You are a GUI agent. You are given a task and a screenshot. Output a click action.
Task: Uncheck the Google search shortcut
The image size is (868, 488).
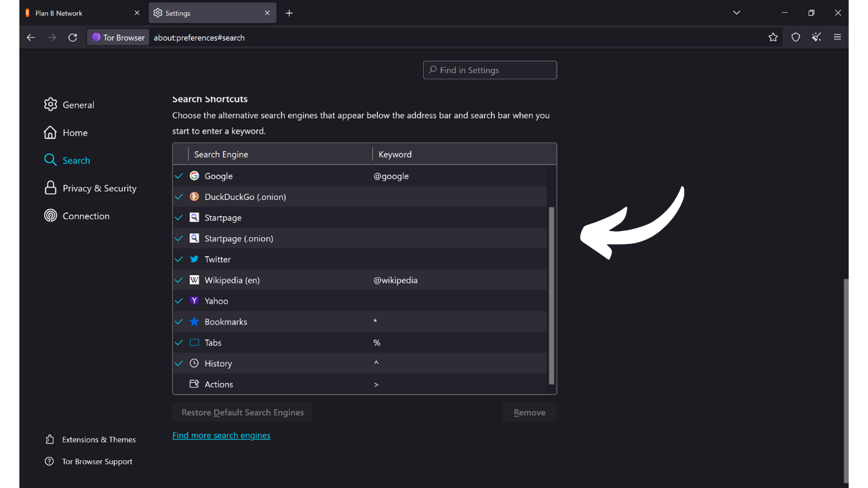pos(178,176)
